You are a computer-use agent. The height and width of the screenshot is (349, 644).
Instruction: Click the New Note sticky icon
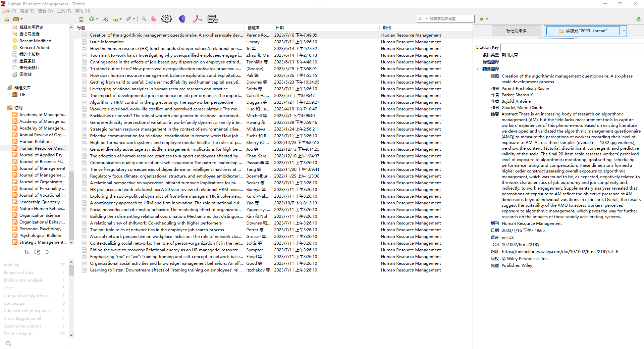coord(115,19)
